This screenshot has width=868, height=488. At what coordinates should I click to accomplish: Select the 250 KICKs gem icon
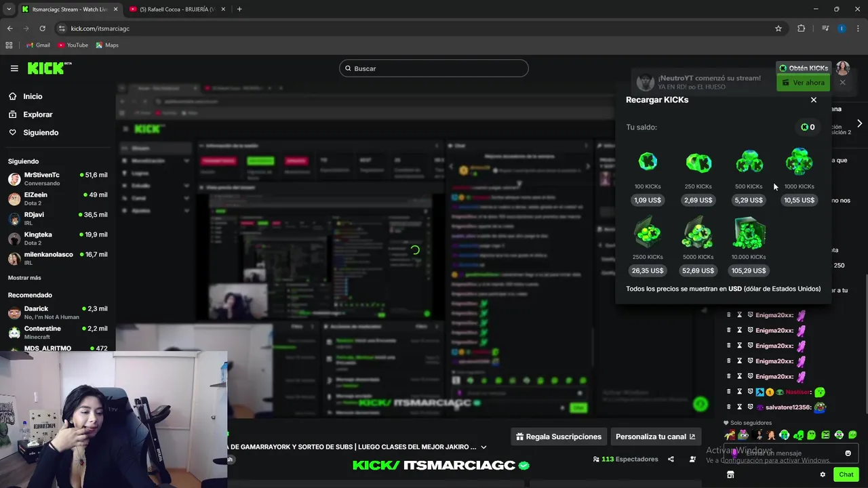(x=698, y=163)
